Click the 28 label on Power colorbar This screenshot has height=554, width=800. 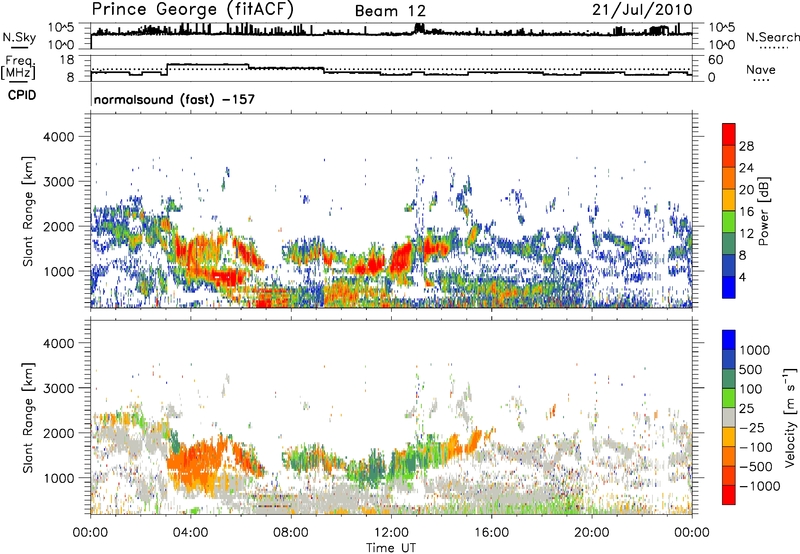coord(746,146)
